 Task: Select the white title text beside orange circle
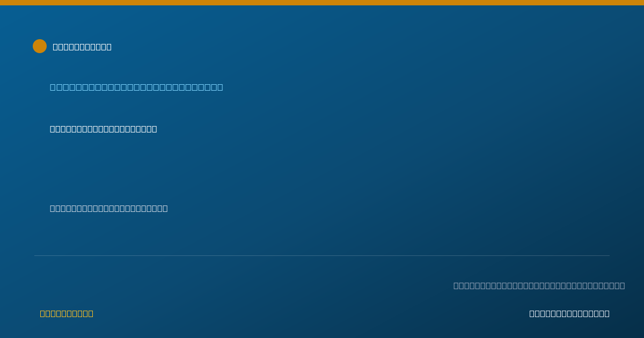[82, 47]
